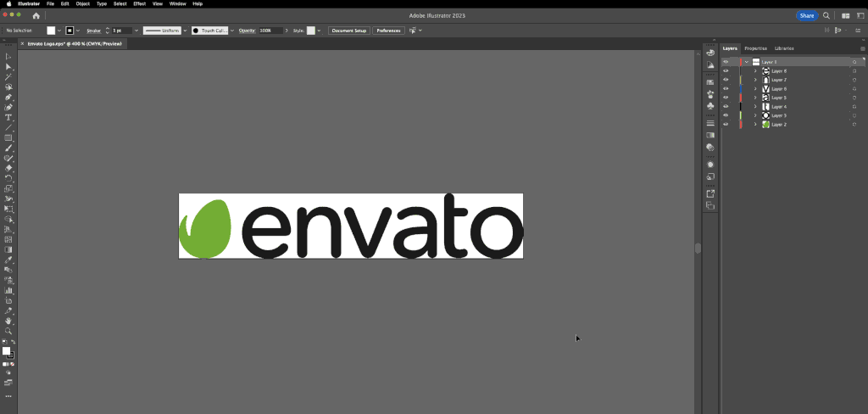The height and width of the screenshot is (414, 868).
Task: Switch to the Properties tab
Action: pyautogui.click(x=755, y=48)
